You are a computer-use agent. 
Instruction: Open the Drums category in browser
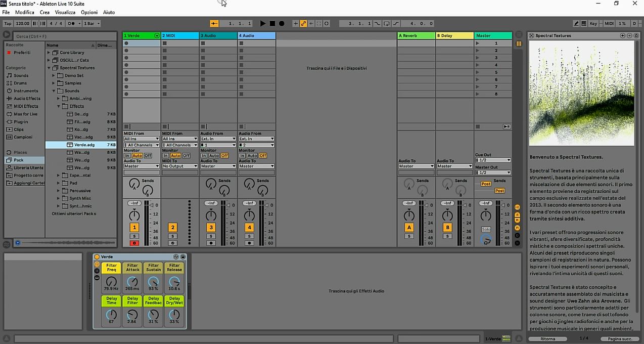pos(20,83)
